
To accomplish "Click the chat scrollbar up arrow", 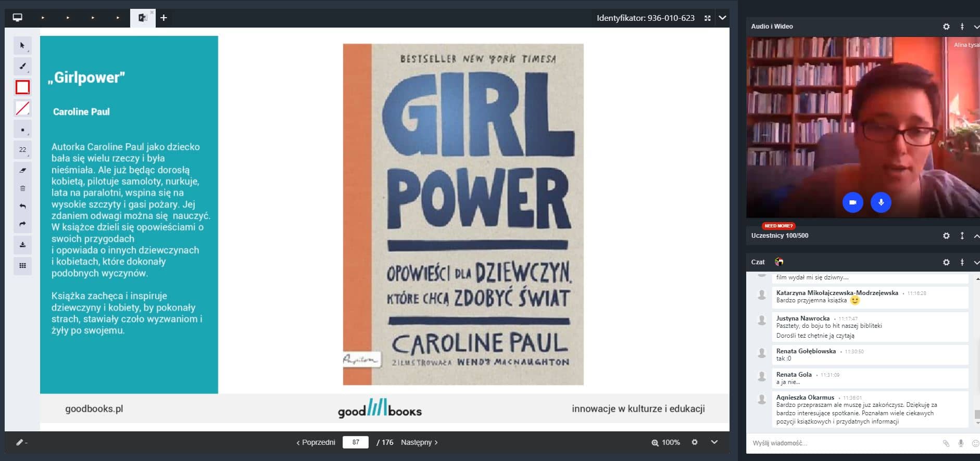I will point(977,279).
